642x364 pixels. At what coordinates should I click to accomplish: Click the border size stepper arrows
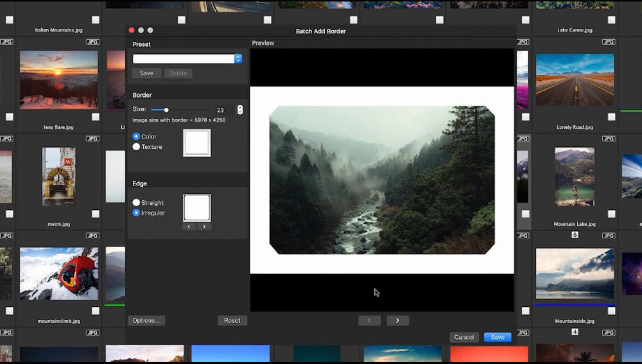[239, 110]
